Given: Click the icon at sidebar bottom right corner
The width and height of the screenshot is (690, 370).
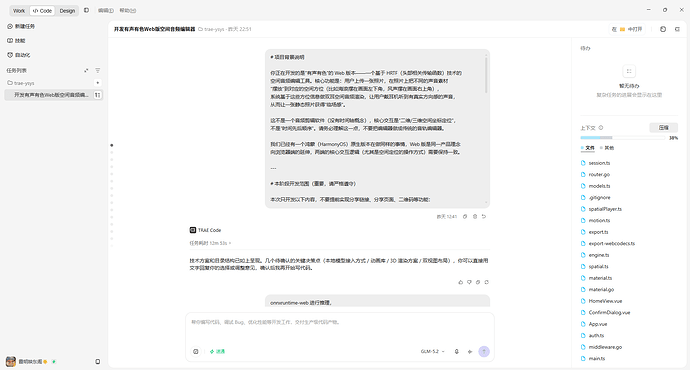Looking at the screenshot, I should coord(98,362).
